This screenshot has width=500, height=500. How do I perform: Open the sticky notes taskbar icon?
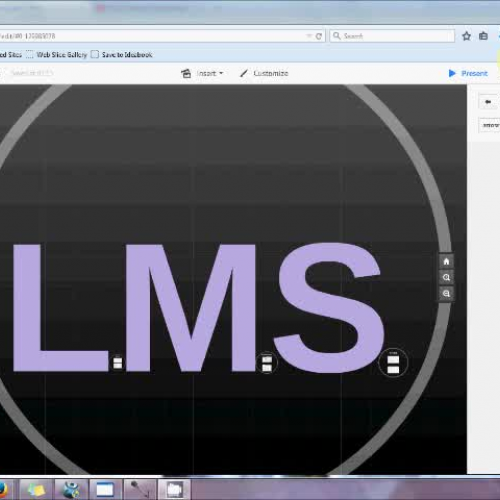point(36,490)
